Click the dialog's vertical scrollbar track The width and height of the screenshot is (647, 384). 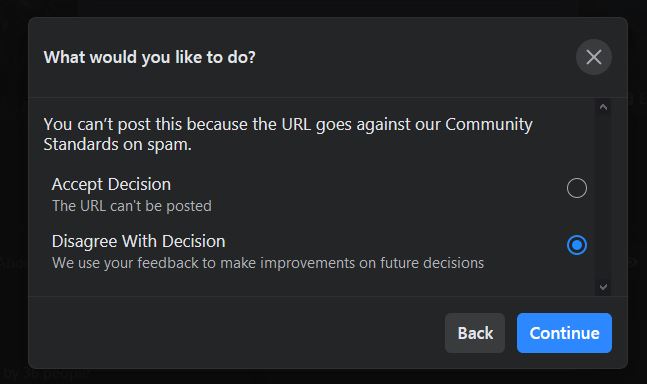(603, 197)
